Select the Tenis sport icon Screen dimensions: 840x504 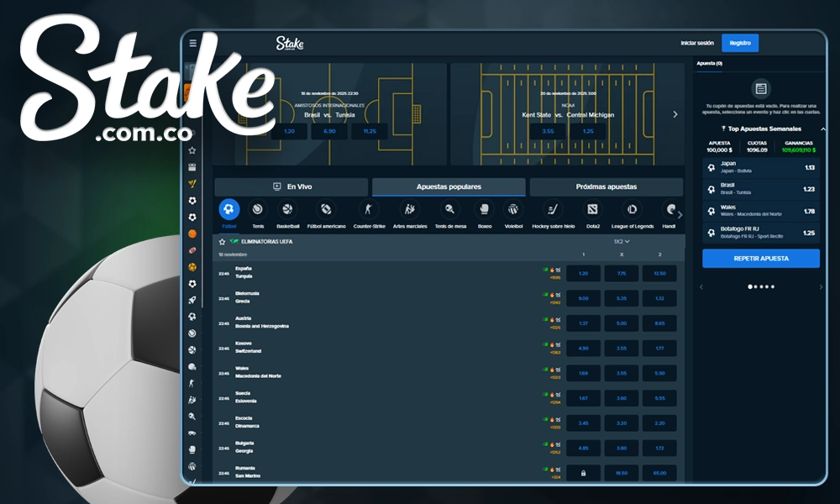(x=258, y=210)
